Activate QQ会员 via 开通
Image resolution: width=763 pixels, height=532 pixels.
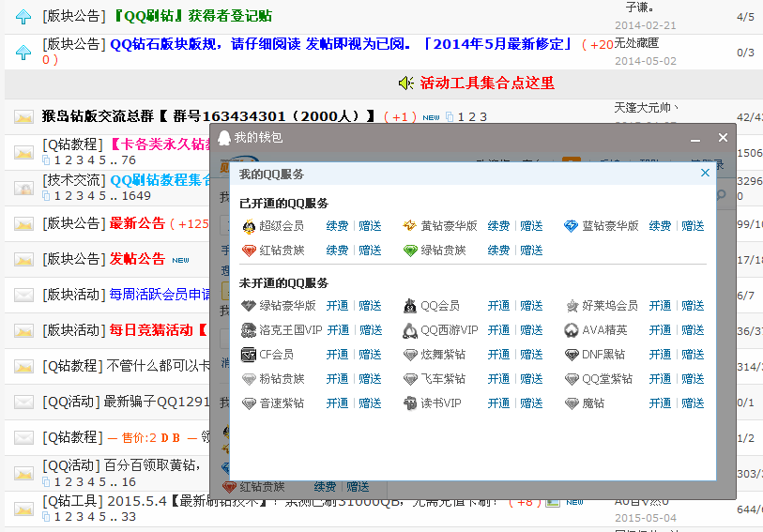(x=498, y=306)
